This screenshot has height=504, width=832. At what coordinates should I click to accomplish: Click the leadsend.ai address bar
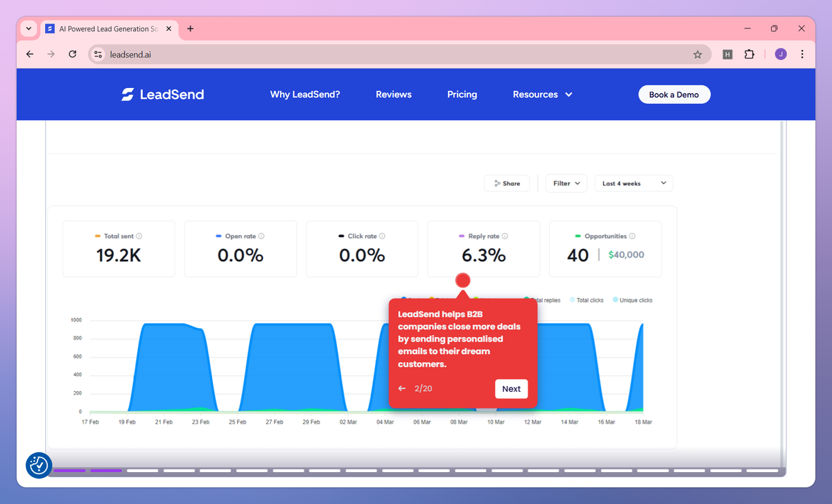coord(208,54)
